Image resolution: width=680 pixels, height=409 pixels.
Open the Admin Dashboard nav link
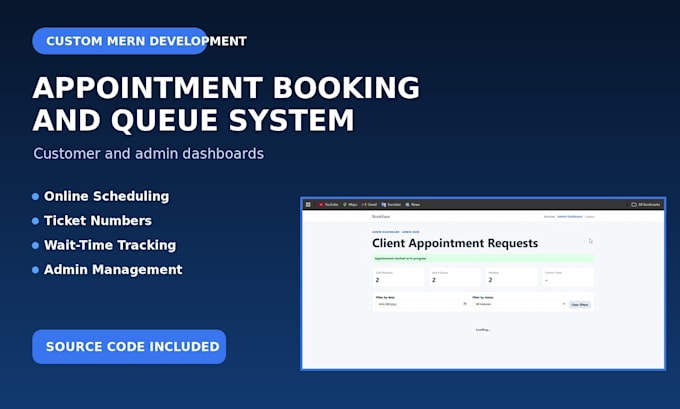pos(570,216)
